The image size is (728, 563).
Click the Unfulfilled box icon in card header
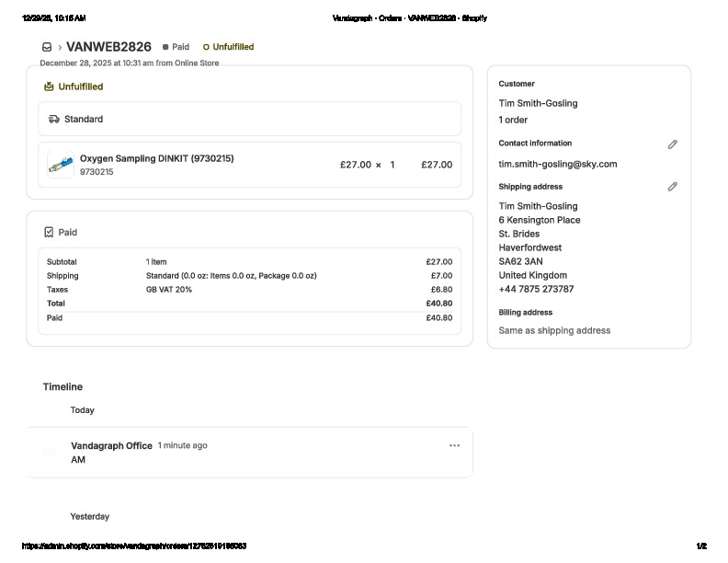pyautogui.click(x=49, y=86)
